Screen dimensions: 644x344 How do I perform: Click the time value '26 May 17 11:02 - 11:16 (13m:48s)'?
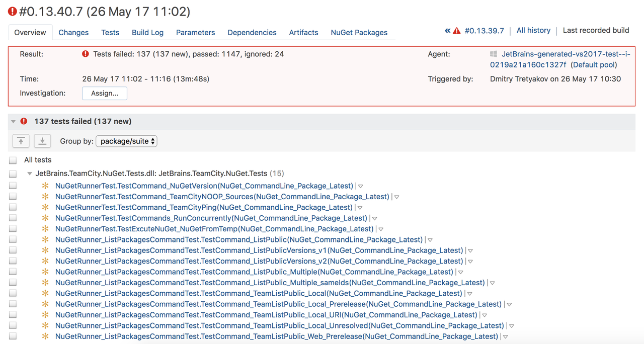coord(146,79)
